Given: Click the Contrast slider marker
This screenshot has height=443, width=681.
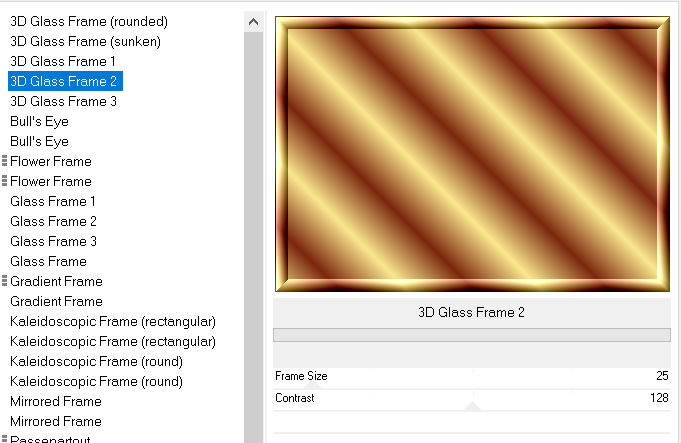Looking at the screenshot, I should (x=473, y=405).
